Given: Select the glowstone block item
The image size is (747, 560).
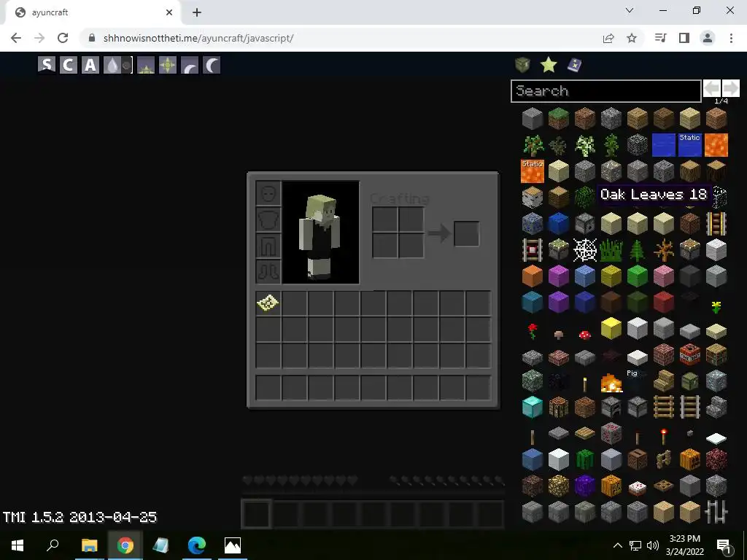Looking at the screenshot, I should pos(558,485).
